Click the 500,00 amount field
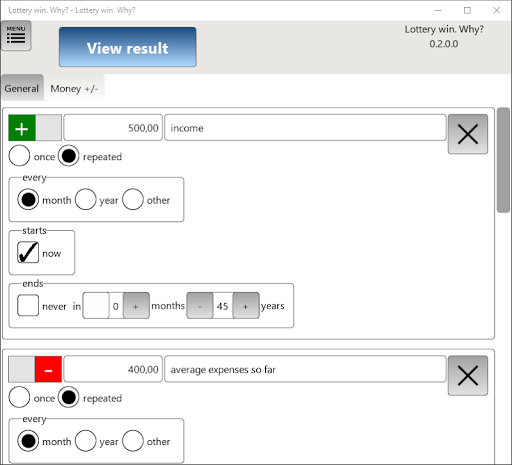 pos(113,128)
